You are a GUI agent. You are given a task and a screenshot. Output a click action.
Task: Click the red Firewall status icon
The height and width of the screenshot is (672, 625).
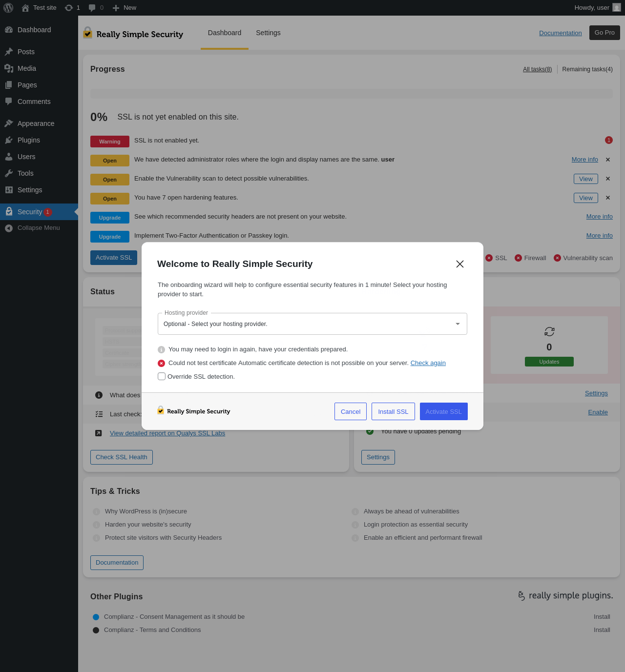[518, 258]
